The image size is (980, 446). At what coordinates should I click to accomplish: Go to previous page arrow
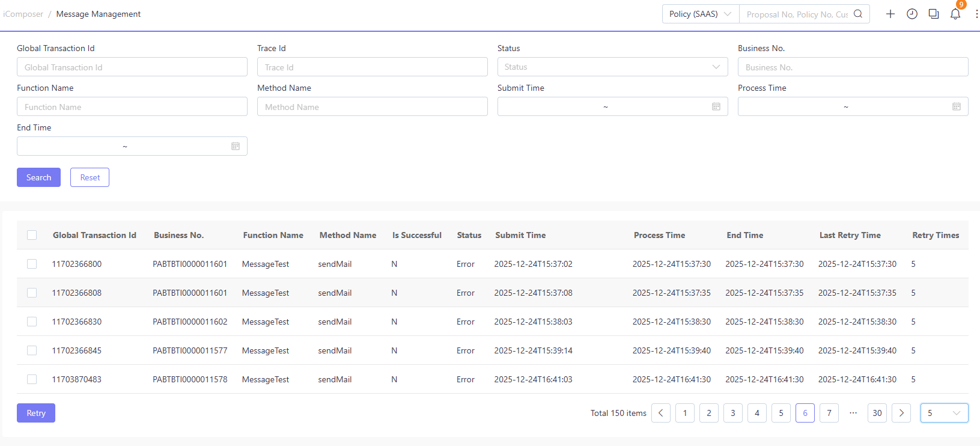click(x=661, y=413)
